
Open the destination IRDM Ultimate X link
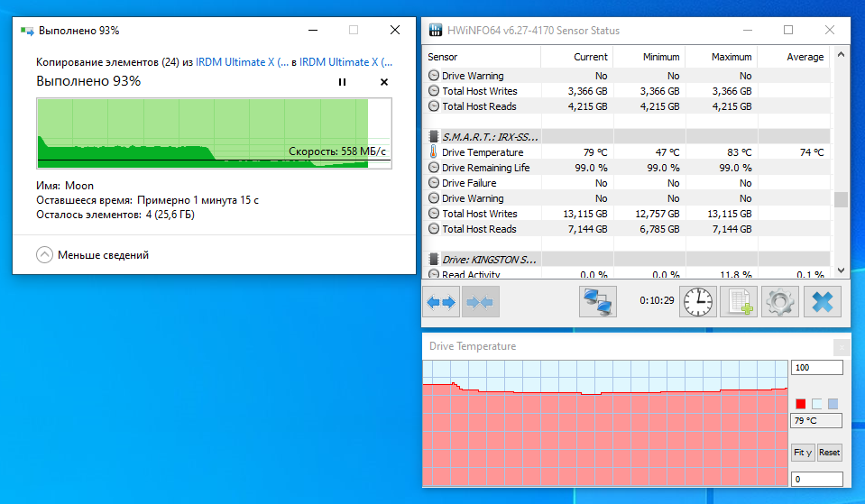(x=345, y=62)
